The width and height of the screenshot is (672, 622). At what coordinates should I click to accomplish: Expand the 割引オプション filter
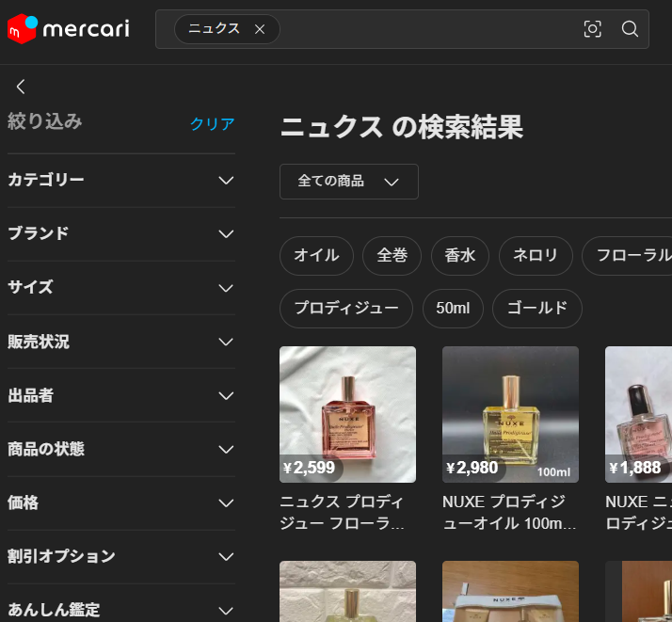click(x=121, y=557)
